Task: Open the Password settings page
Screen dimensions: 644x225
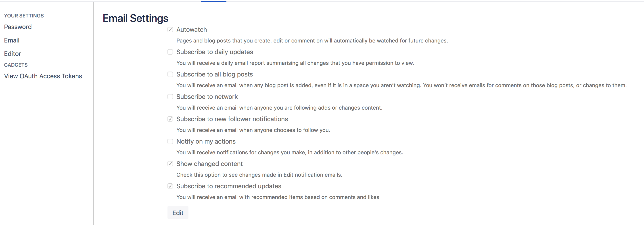Action: 18,27
